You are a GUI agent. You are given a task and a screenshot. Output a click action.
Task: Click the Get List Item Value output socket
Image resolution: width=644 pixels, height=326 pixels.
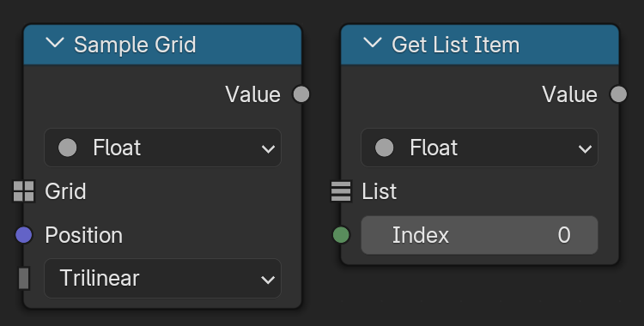(618, 94)
